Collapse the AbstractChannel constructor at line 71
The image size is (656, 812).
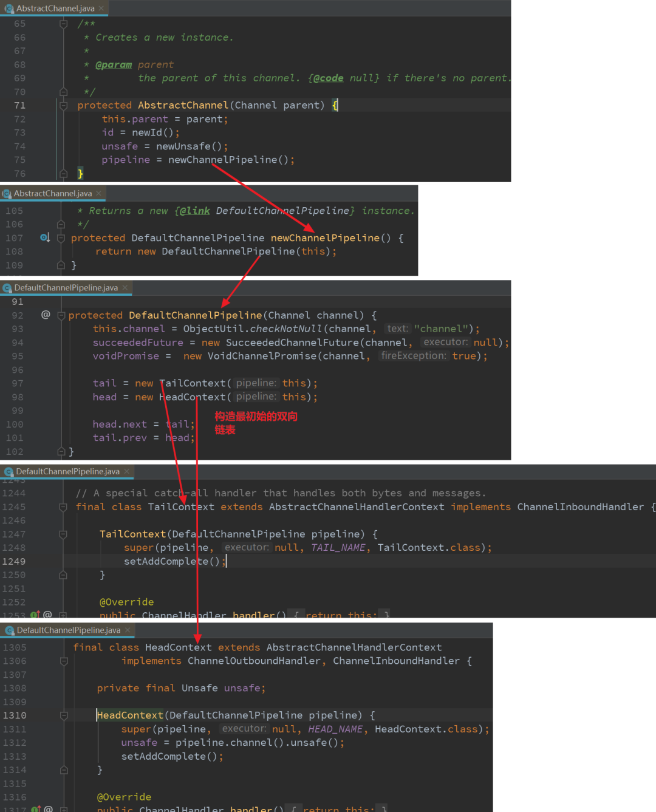[63, 105]
